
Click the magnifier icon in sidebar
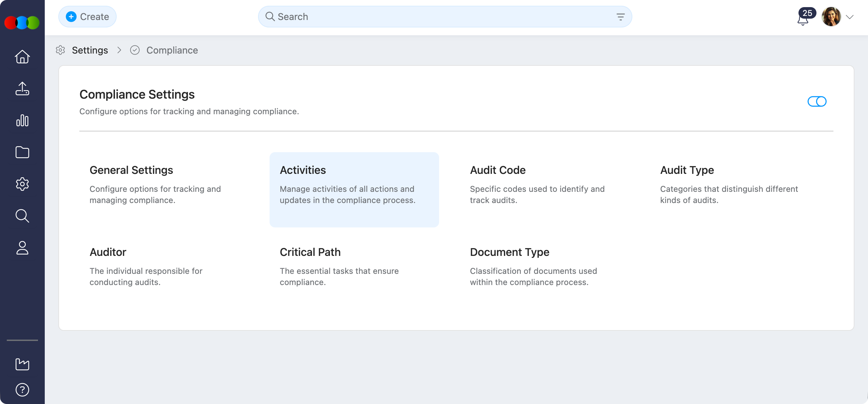click(x=22, y=216)
